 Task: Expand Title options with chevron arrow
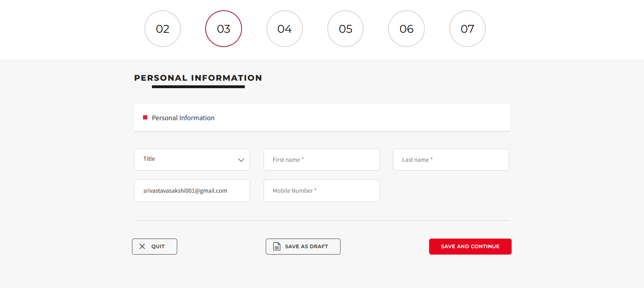click(241, 160)
